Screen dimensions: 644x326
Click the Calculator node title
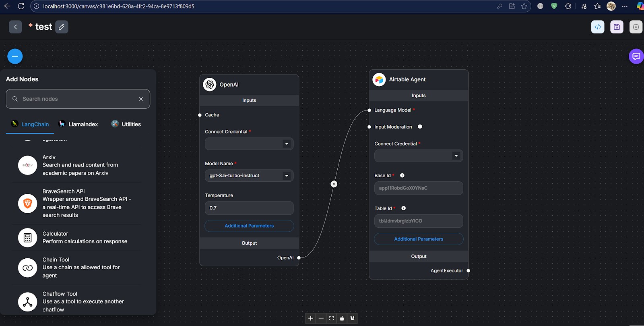point(55,234)
